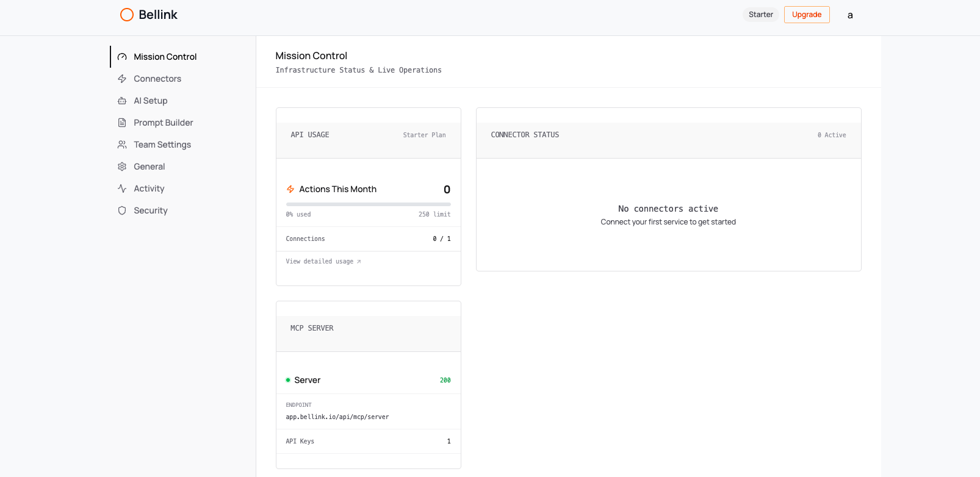980x477 pixels.
Task: Click the '0% used' label
Action: (298, 215)
